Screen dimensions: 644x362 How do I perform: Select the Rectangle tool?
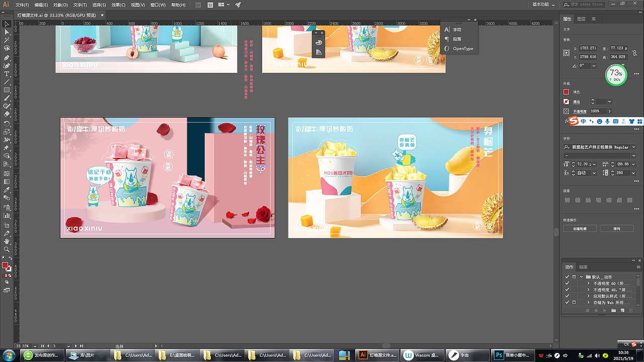click(x=7, y=90)
